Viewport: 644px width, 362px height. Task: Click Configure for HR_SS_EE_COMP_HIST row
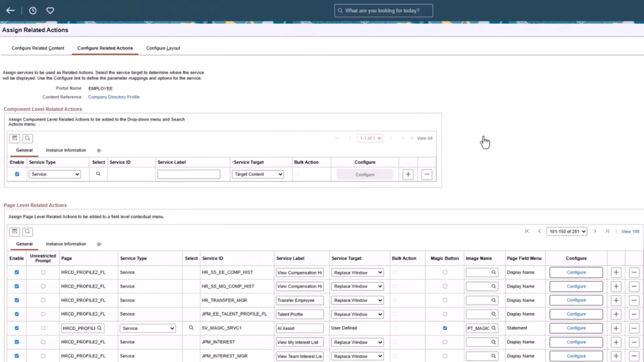click(576, 273)
